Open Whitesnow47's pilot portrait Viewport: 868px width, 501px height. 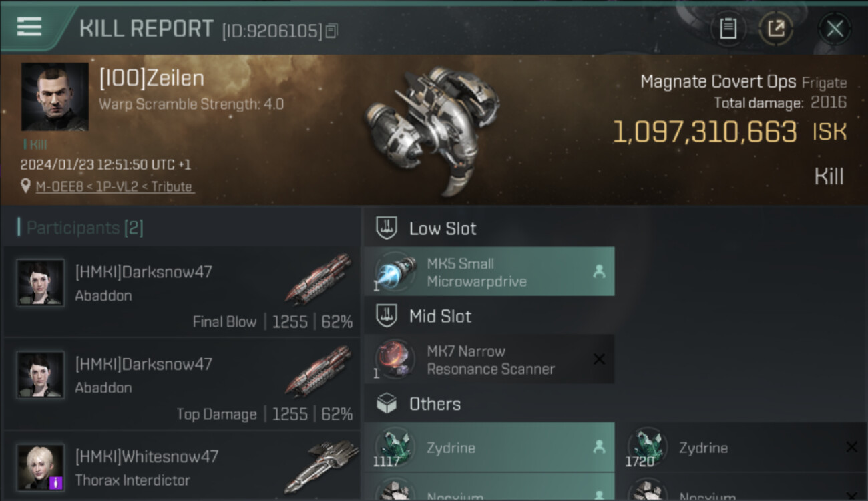point(41,467)
